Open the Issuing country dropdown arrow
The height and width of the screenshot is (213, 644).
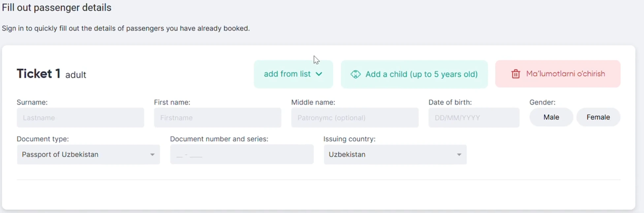tap(459, 155)
